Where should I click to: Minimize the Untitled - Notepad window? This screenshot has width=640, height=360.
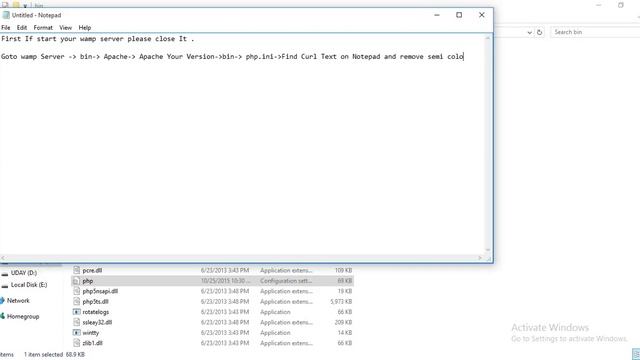[437, 15]
